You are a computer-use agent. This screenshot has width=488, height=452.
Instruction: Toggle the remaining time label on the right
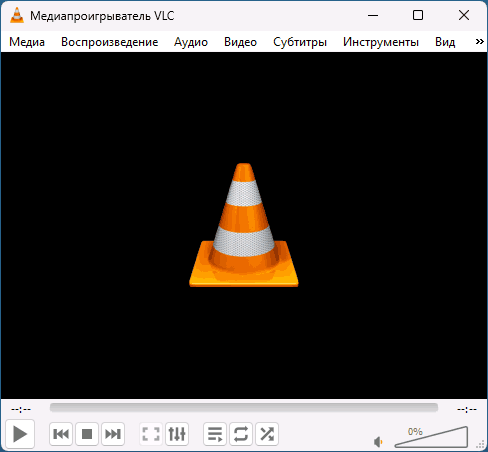click(x=467, y=409)
